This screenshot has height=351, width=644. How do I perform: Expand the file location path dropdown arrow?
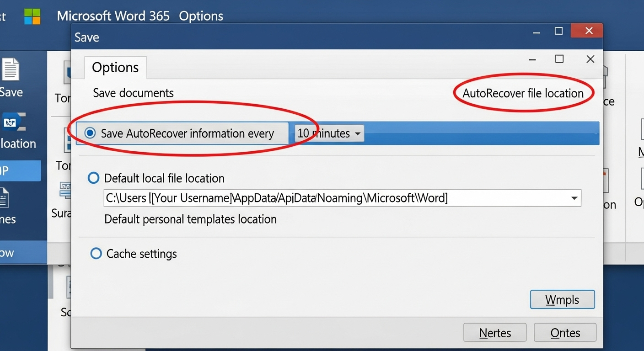[x=574, y=198]
